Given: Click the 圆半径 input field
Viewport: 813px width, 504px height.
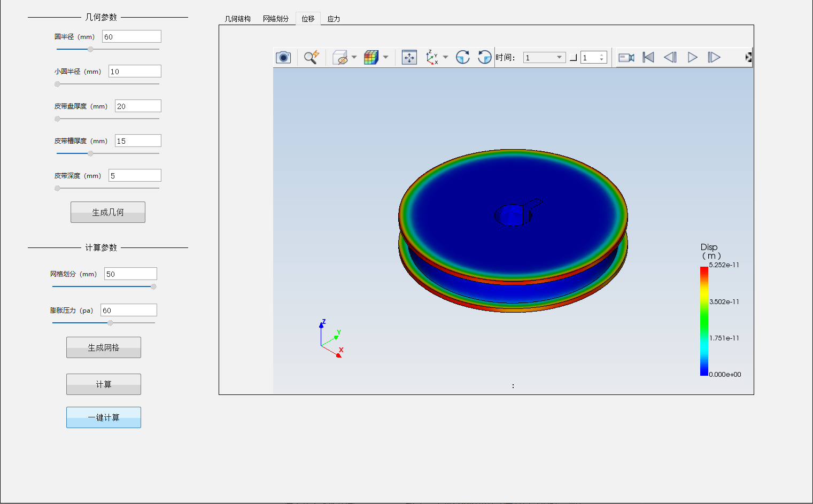Looking at the screenshot, I should pyautogui.click(x=131, y=36).
